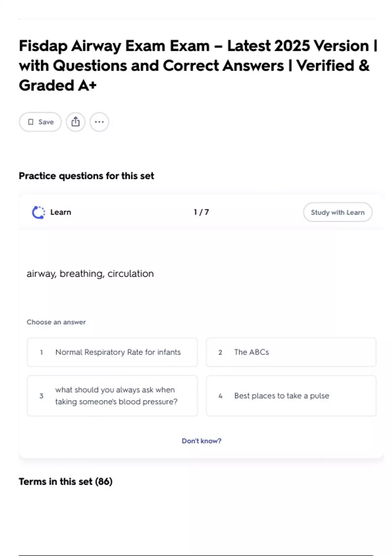Click the "Terms in this set (86)" heading

[x=66, y=481]
